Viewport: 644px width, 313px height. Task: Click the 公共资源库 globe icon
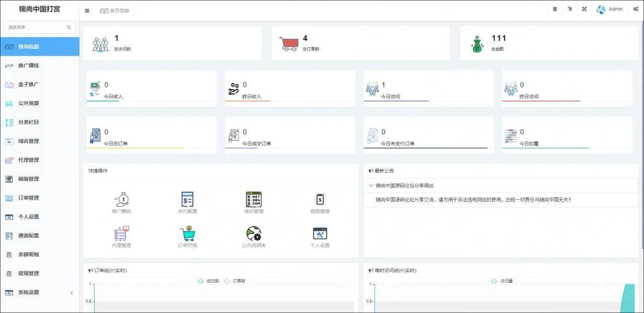click(x=254, y=233)
